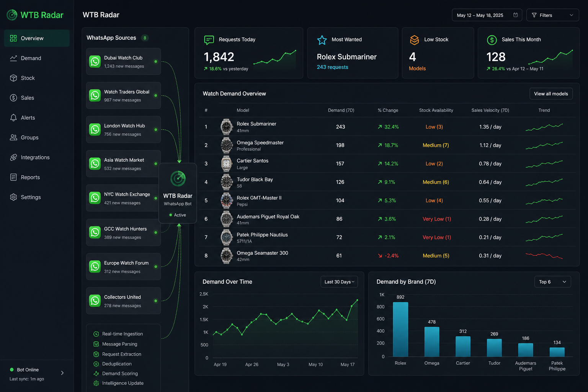The height and width of the screenshot is (392, 588).
Task: Click the Settings gear icon in sidebar
Action: pos(13,197)
